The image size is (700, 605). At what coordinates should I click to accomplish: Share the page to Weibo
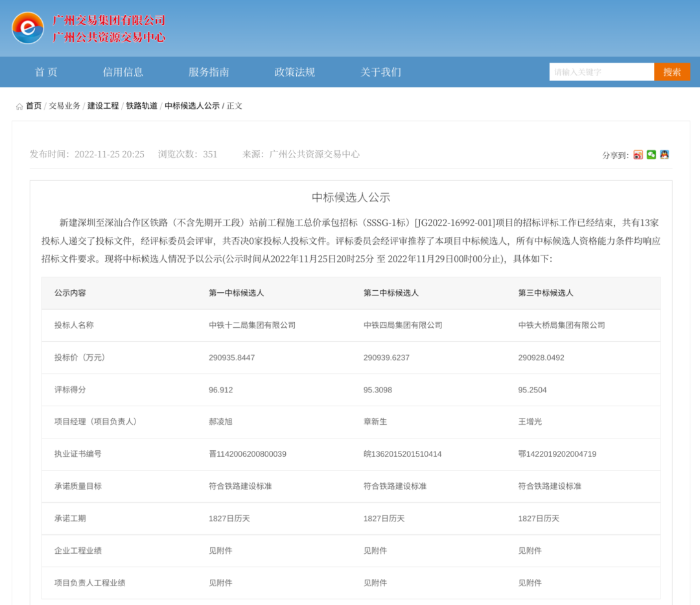point(638,155)
